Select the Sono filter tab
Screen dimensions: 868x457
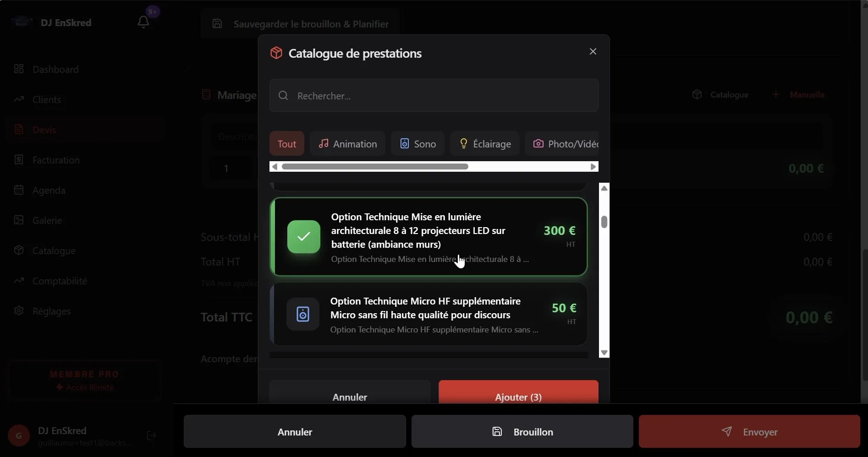coord(418,144)
